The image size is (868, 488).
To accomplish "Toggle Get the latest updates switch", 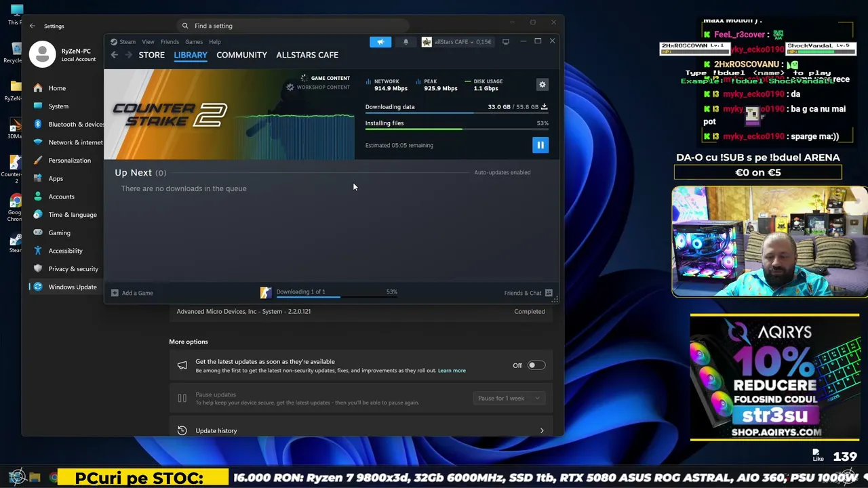I will point(536,365).
